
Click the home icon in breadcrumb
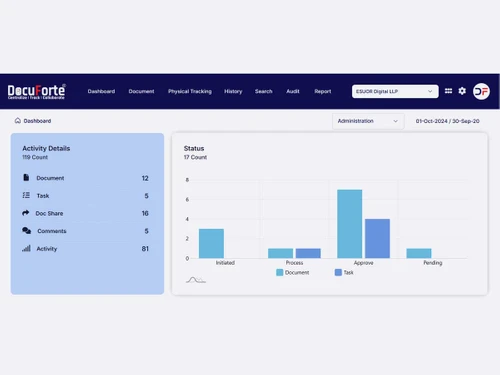click(x=18, y=120)
